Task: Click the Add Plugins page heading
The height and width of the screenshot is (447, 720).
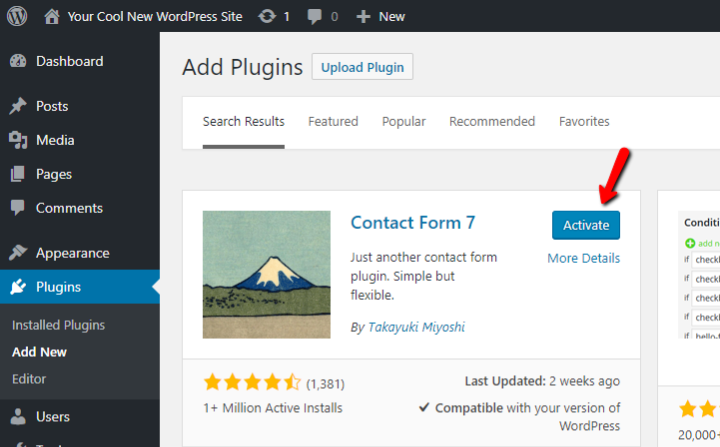Action: [x=242, y=68]
